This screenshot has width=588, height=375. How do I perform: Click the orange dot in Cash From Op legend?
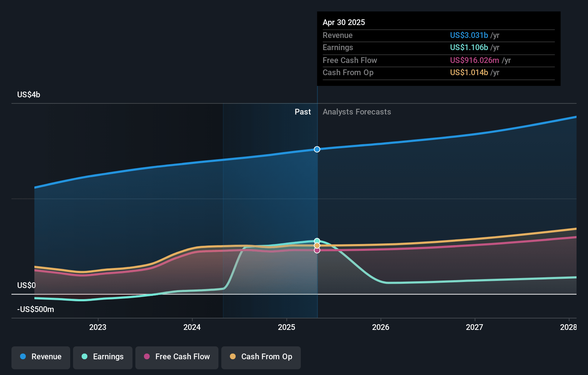point(233,356)
